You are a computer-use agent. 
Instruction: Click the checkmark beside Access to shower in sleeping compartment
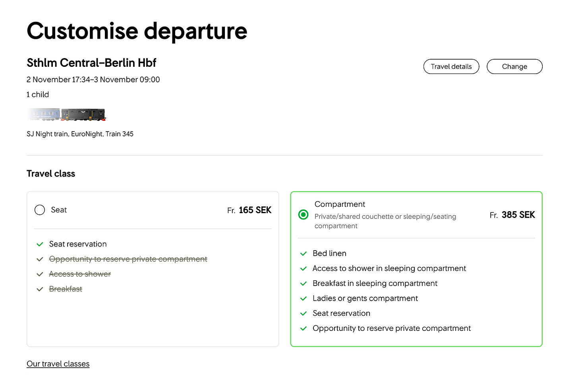coord(304,269)
